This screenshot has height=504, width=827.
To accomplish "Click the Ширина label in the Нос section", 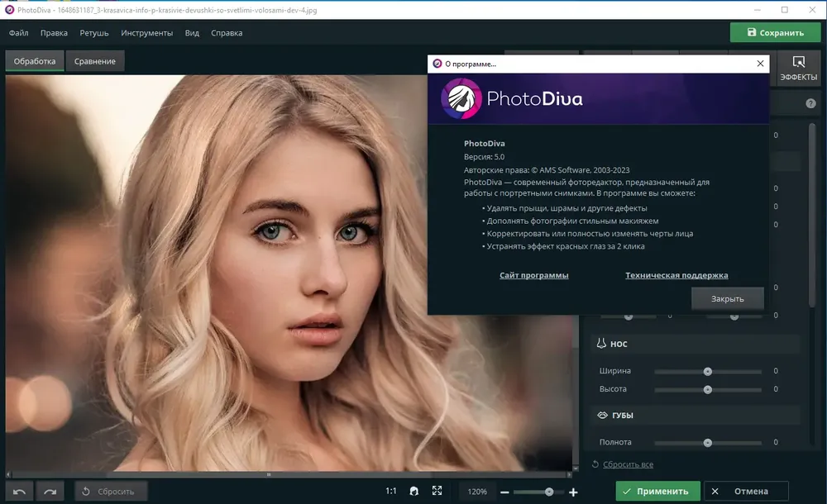I will (615, 371).
